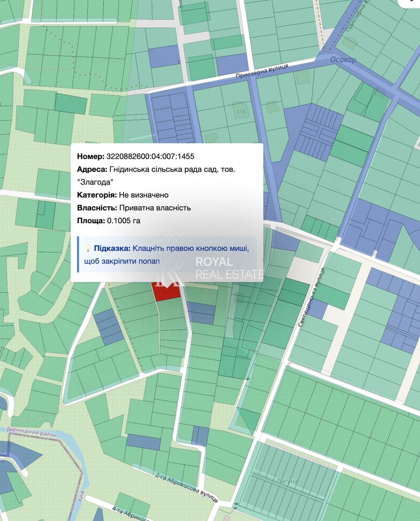Click the Адреса address line in popup
Screen dimensions: 420x521
(x=156, y=169)
